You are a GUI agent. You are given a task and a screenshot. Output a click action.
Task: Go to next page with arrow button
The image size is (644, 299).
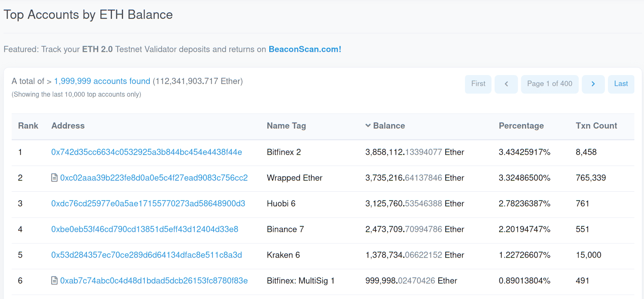(593, 84)
